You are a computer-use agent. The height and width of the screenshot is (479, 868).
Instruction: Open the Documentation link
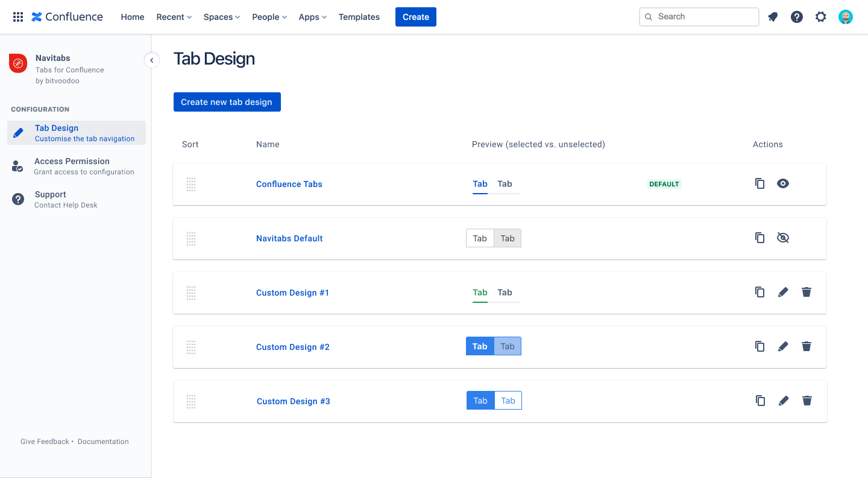103,442
